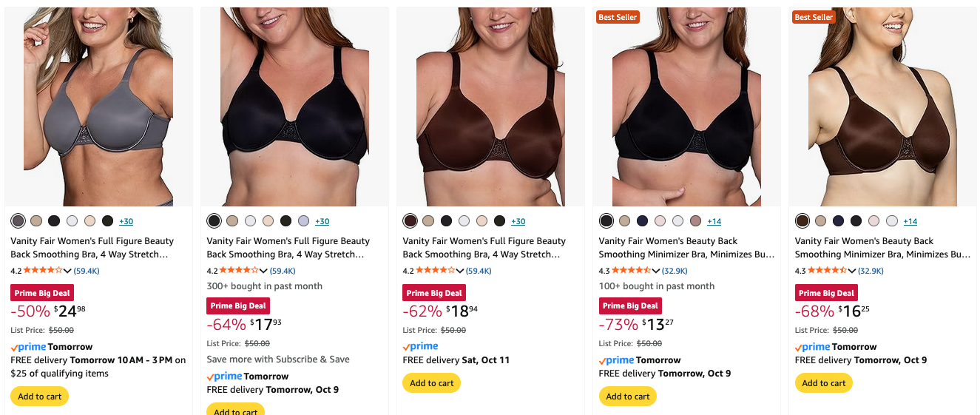Open the +30 more colors link on the gray bra
The height and width of the screenshot is (415, 980).
point(126,222)
